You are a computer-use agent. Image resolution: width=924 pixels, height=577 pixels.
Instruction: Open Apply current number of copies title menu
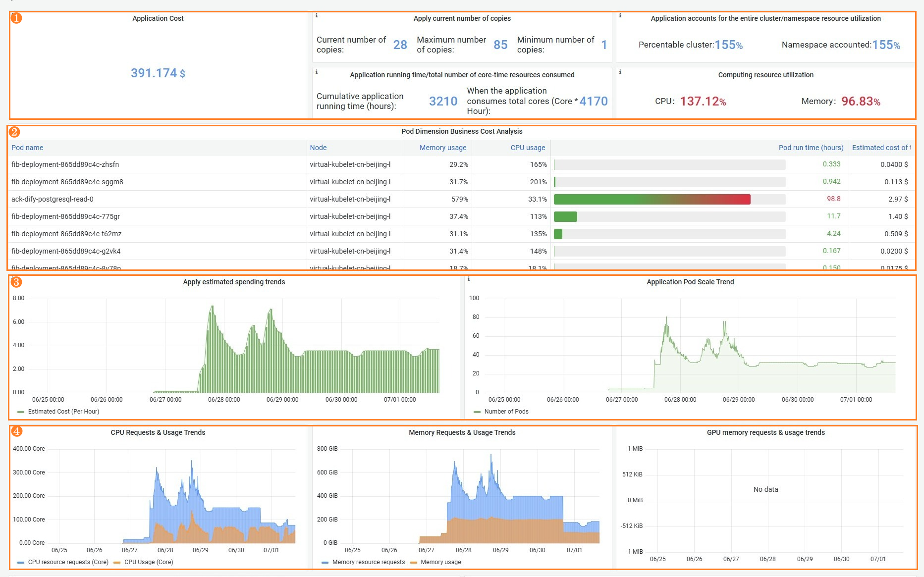[462, 18]
